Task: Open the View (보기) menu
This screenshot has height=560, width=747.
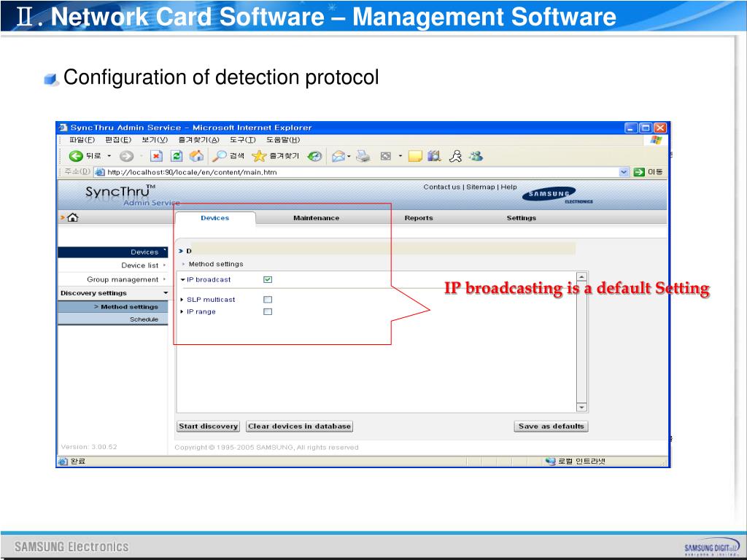Action: 155,139
